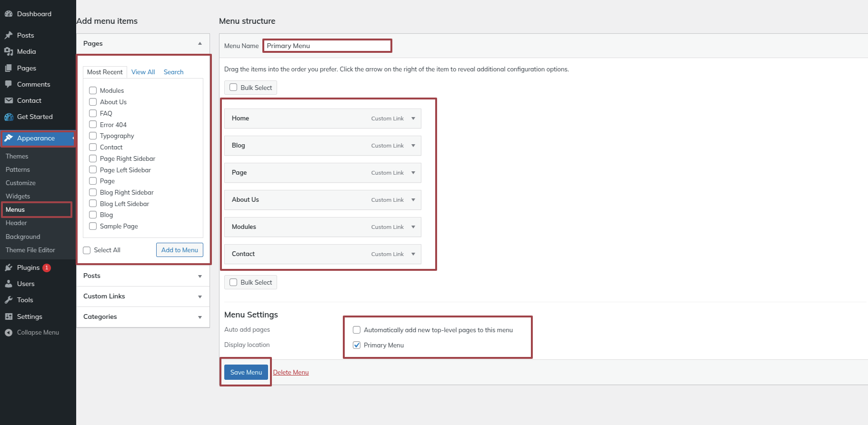
Task: Collapse the Pages panel arrow
Action: click(200, 43)
